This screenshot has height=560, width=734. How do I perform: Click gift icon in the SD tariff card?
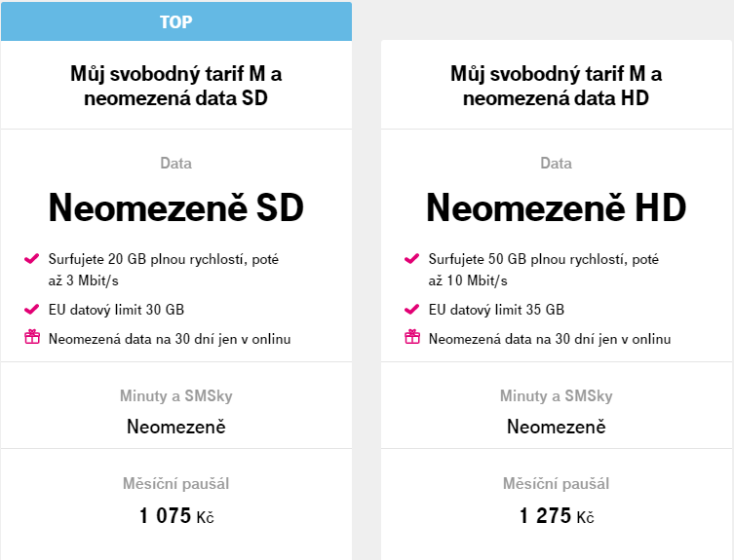click(31, 338)
